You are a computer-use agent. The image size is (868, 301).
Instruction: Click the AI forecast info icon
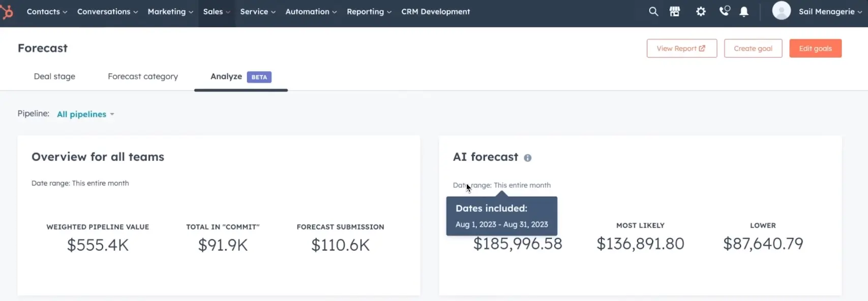pos(528,158)
